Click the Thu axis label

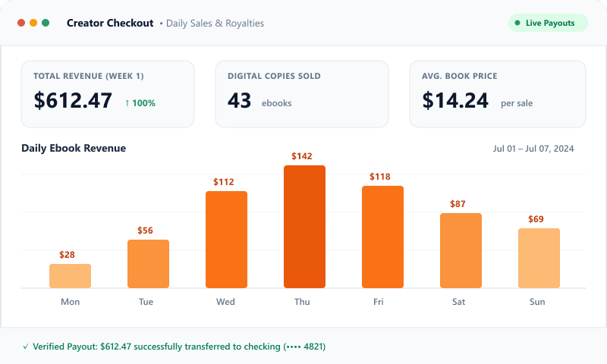click(302, 302)
